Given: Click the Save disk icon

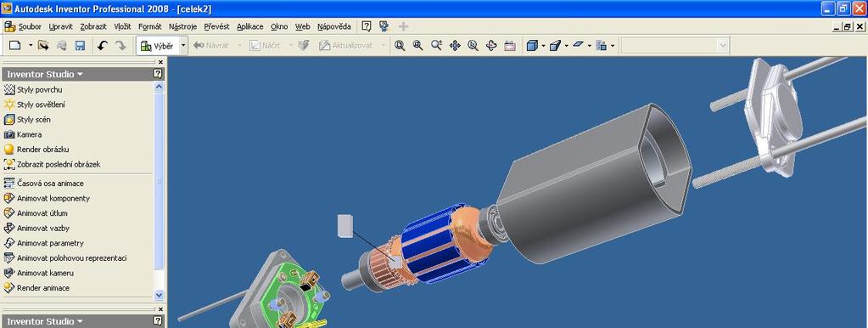Looking at the screenshot, I should click(x=80, y=46).
